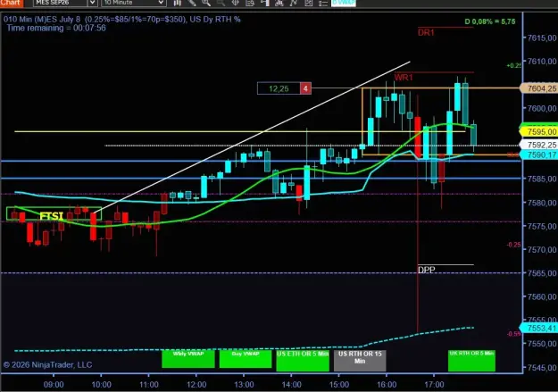Viewport: 558px width, 392px height.
Task: Select the yellow 7595,00 price marker
Action: pyautogui.click(x=538, y=132)
